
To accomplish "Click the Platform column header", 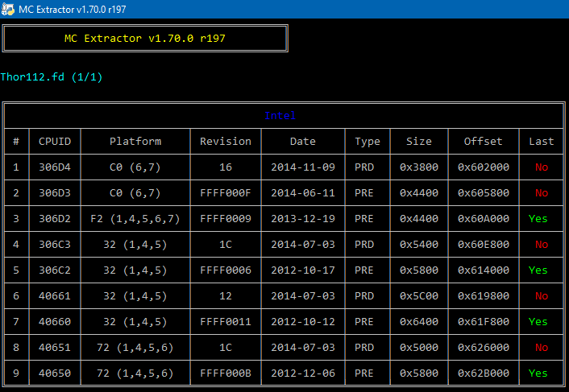I will point(135,142).
